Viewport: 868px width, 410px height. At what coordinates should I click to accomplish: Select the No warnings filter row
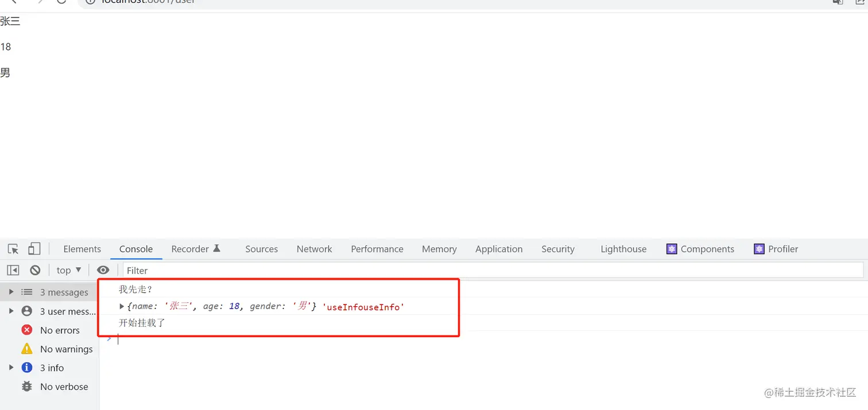point(49,349)
